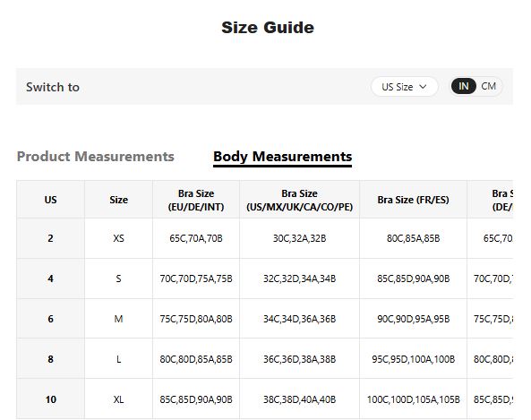Click the Size column header
The height and width of the screenshot is (420, 531).
coord(118,200)
